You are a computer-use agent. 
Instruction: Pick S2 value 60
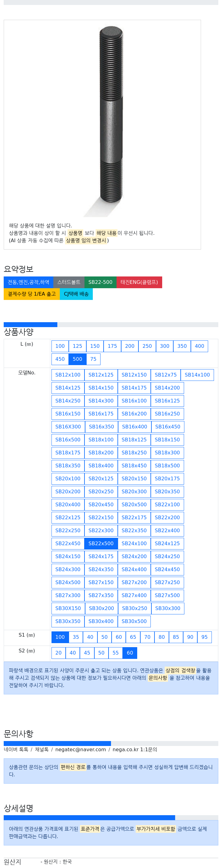[130, 653]
